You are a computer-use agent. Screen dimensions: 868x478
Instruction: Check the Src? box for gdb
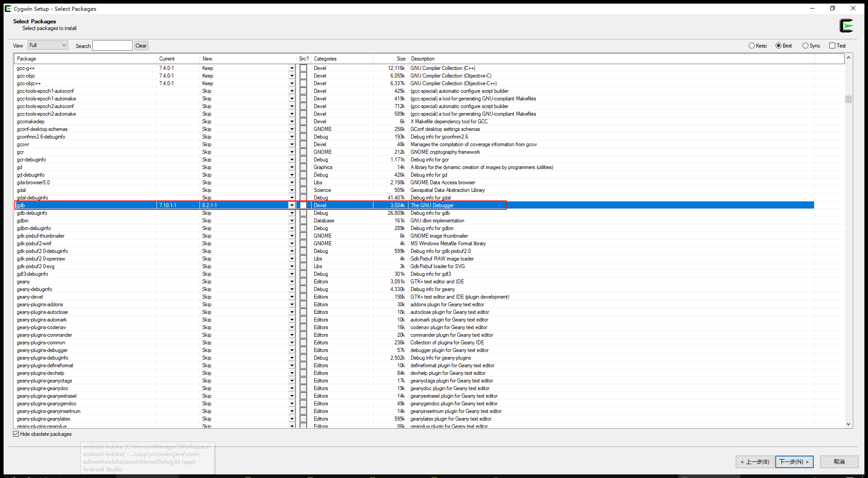tap(304, 205)
